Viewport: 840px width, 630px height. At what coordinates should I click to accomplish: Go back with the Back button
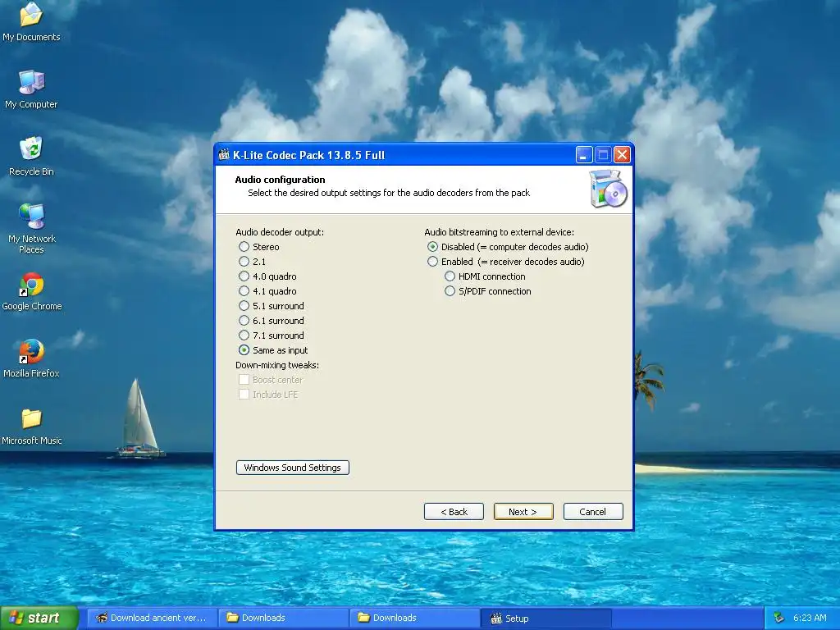pos(454,512)
